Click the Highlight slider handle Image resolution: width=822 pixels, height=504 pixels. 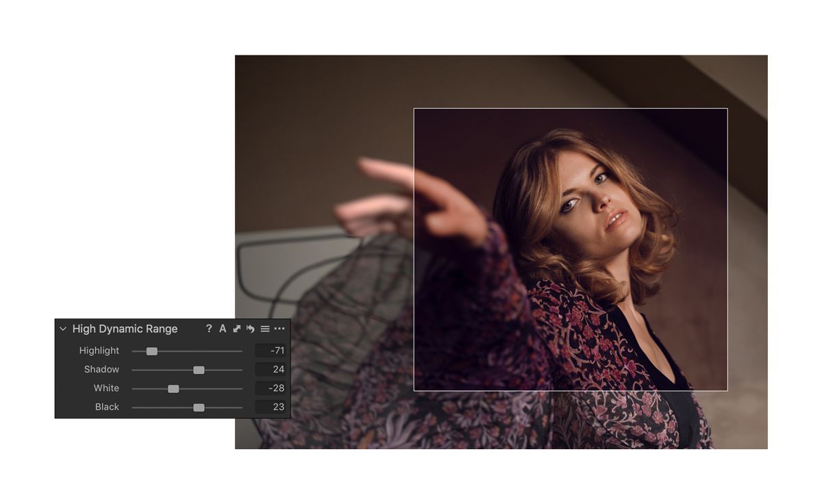pyautogui.click(x=152, y=351)
